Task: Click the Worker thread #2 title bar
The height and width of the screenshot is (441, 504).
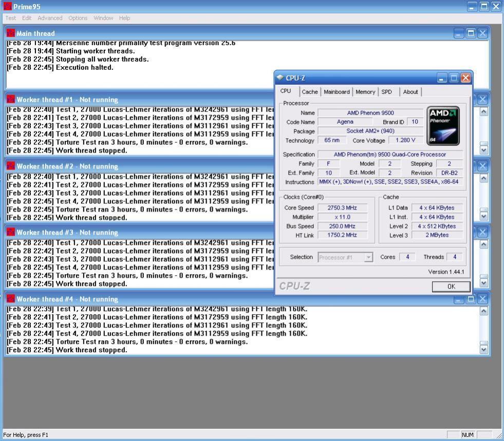Action: (138, 166)
